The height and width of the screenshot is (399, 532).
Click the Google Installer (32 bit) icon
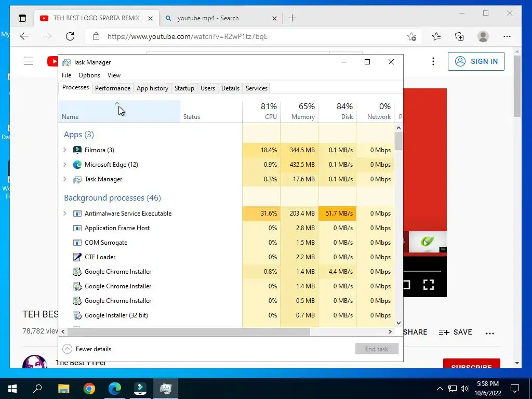click(x=77, y=315)
